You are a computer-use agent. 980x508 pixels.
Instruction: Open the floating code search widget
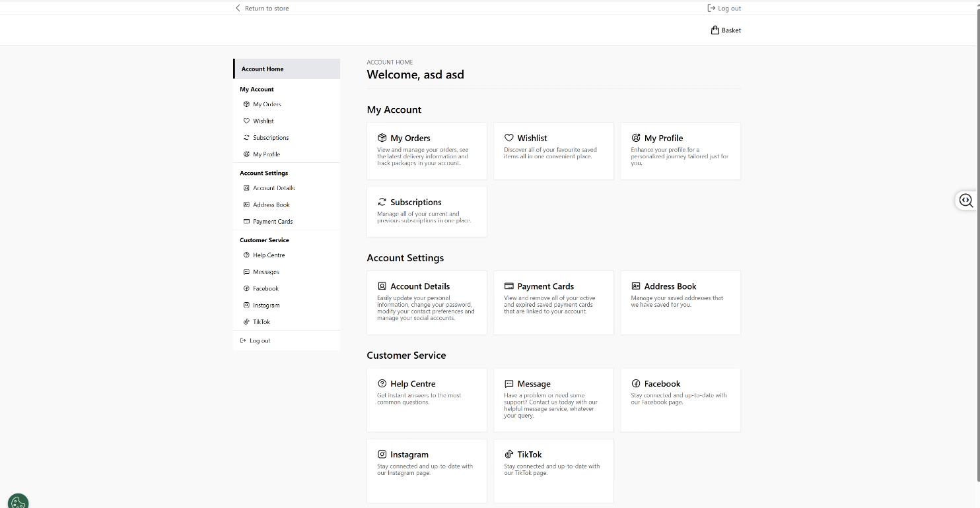coord(966,201)
